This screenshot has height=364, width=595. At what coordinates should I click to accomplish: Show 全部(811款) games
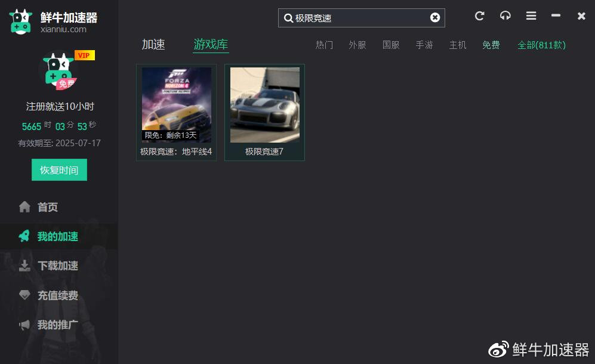[x=541, y=45]
